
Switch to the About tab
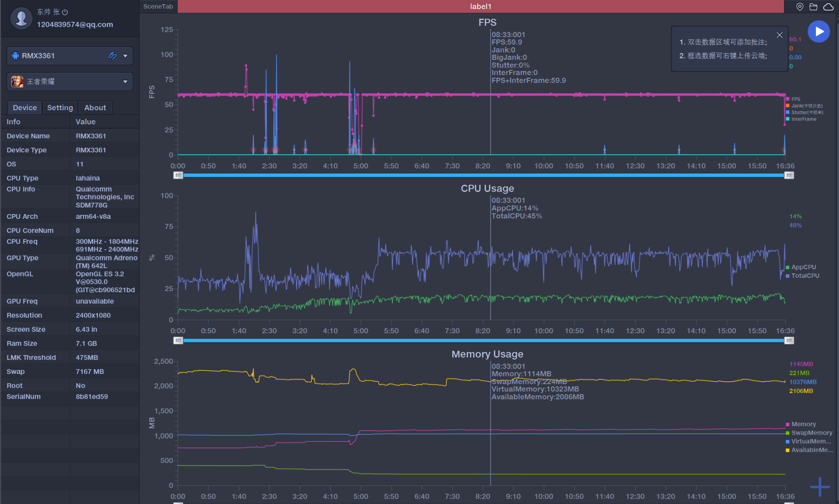(x=95, y=107)
